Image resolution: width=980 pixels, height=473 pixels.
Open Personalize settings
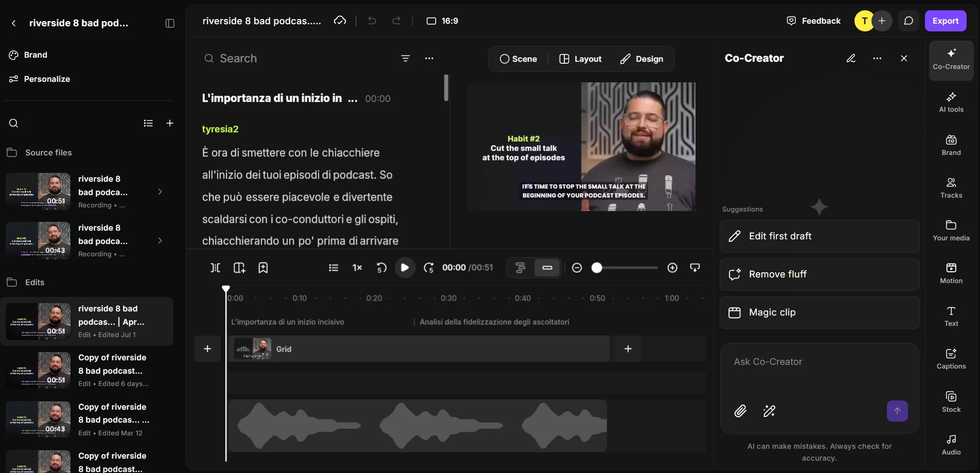[40, 79]
